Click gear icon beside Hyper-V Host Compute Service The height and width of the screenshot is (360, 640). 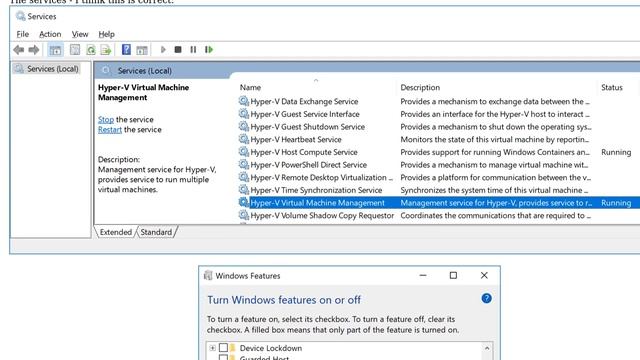[244, 152]
